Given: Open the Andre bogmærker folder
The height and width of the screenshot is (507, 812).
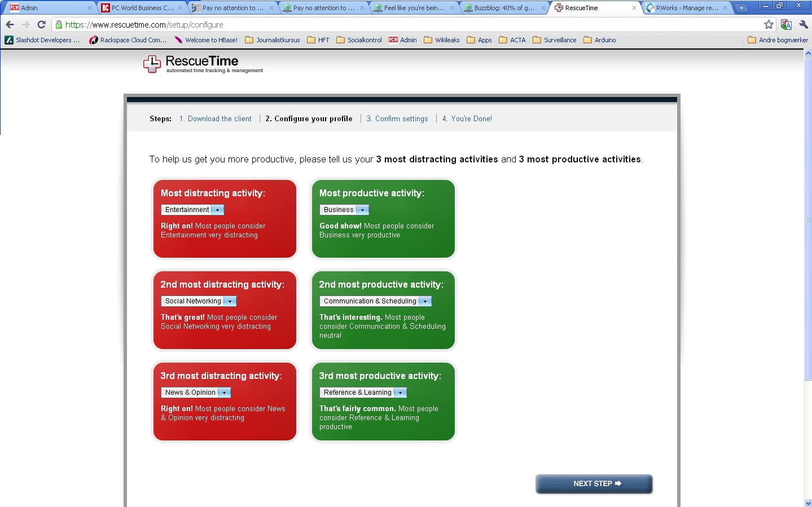Looking at the screenshot, I should (x=778, y=40).
